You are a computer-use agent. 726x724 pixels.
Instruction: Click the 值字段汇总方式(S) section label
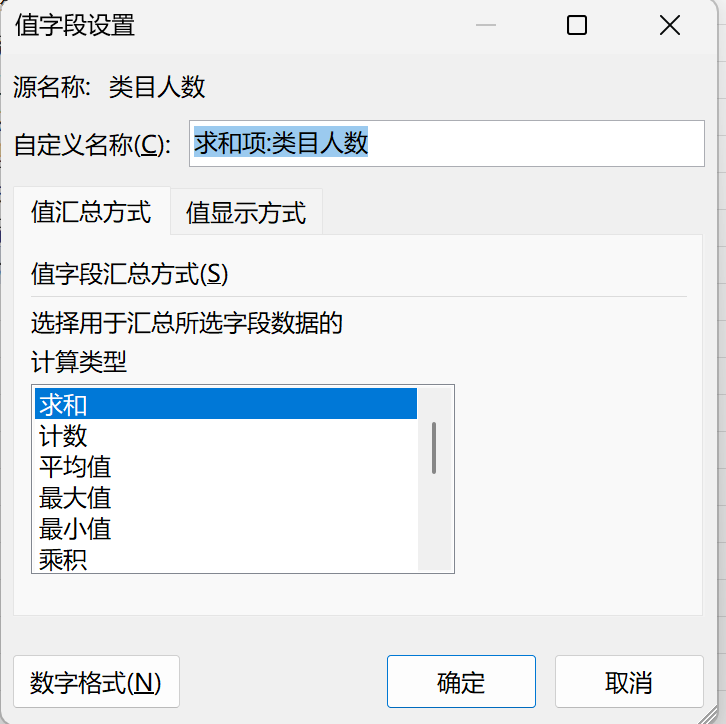coord(130,274)
